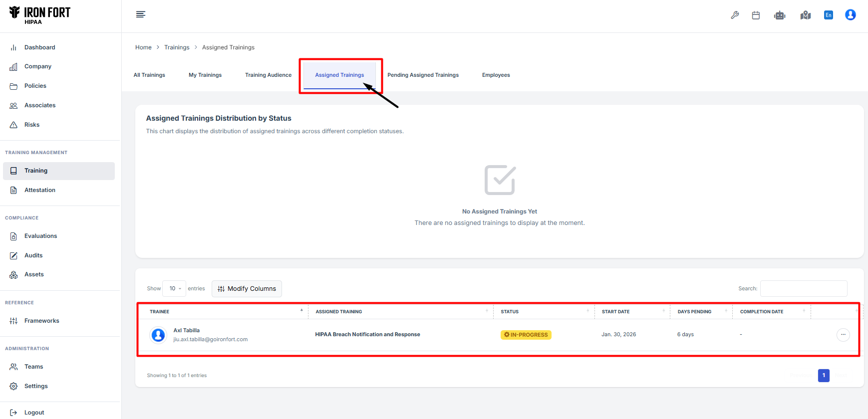Click the En language selector
Viewport: 868px width, 419px height.
click(x=828, y=15)
